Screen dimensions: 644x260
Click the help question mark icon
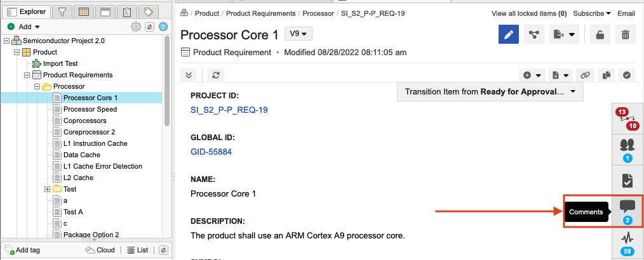tap(163, 27)
